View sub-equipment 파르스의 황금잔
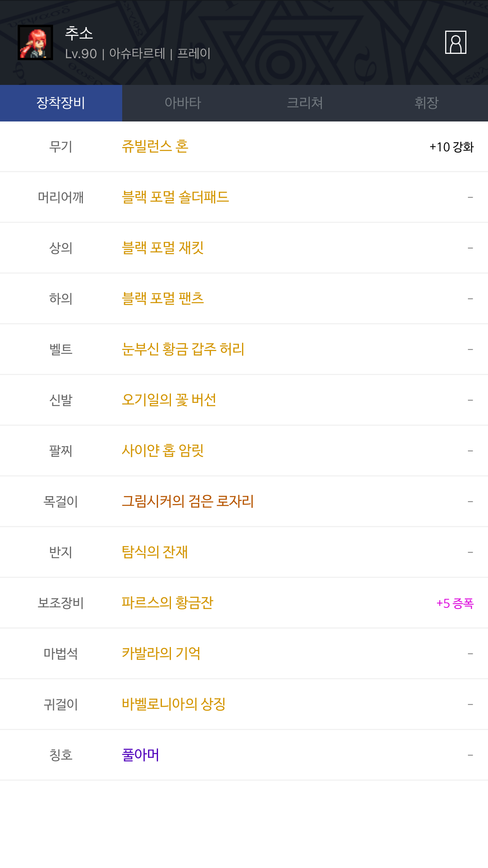Image resolution: width=488 pixels, height=868 pixels. (x=167, y=603)
